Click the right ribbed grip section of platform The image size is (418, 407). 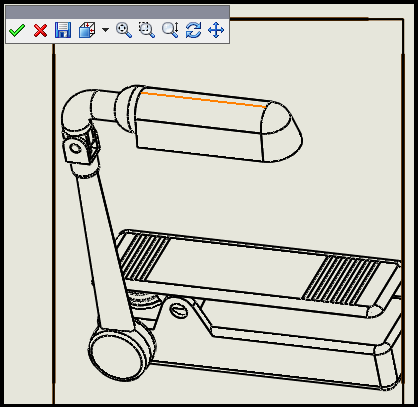click(x=341, y=279)
